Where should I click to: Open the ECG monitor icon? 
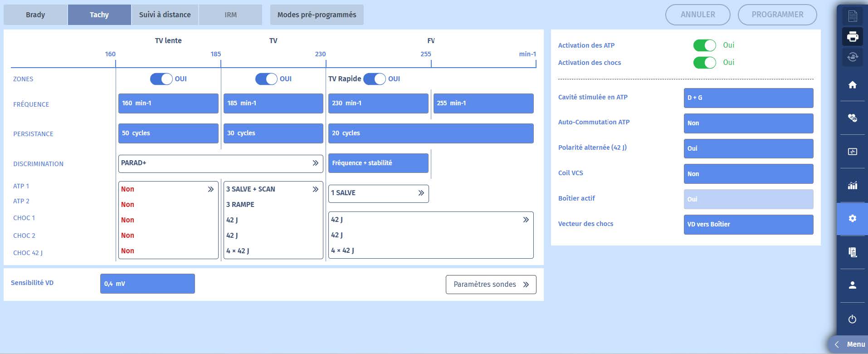point(852,152)
